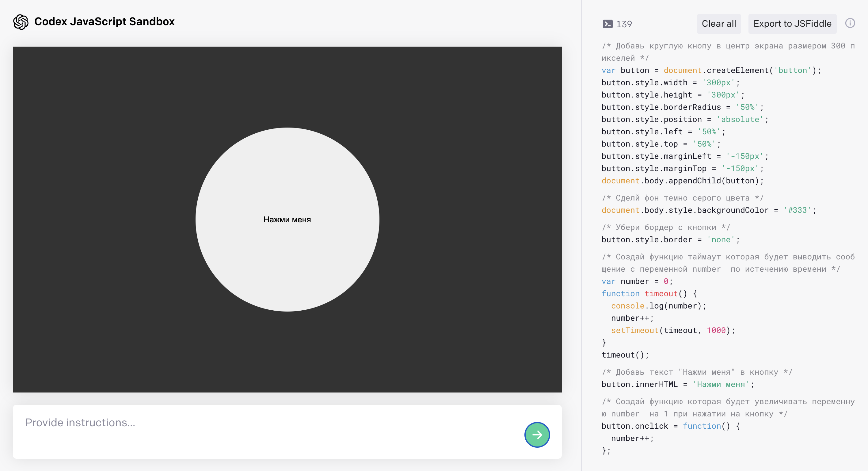The height and width of the screenshot is (471, 868).
Task: Click the 'var number = 0;' line
Action: point(637,281)
